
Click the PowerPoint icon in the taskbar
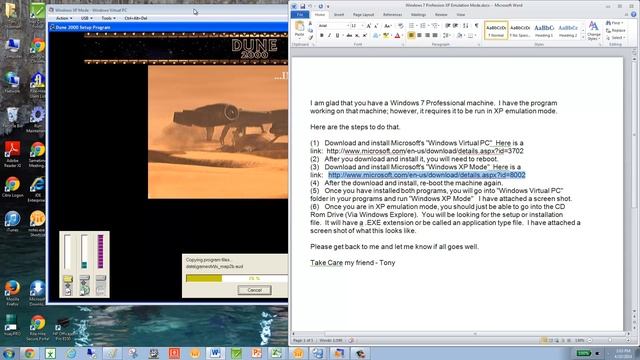coord(257,353)
